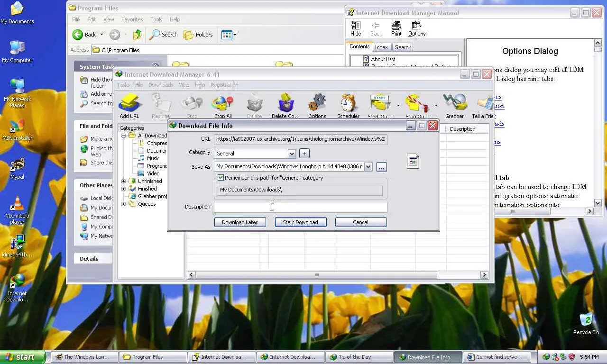The width and height of the screenshot is (607, 364).
Task: Click the Up folder icon in Program Files
Action: coord(138,35)
